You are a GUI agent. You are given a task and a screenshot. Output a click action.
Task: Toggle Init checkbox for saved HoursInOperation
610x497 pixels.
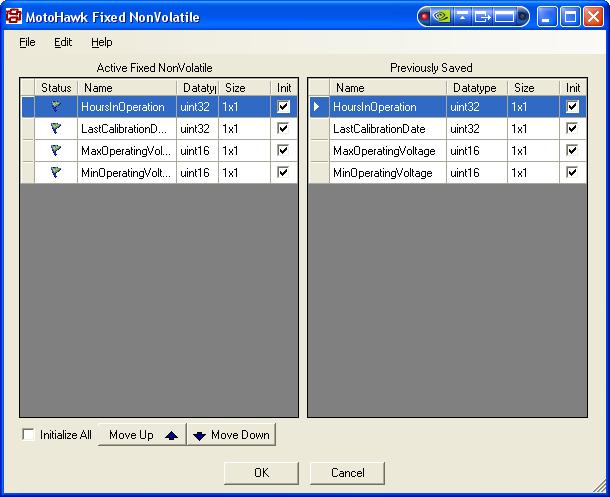point(573,107)
